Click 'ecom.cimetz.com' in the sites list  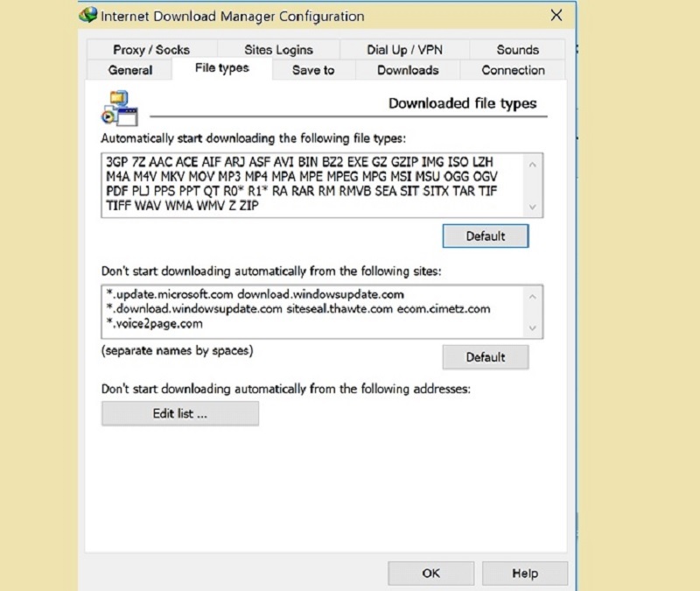click(x=444, y=309)
